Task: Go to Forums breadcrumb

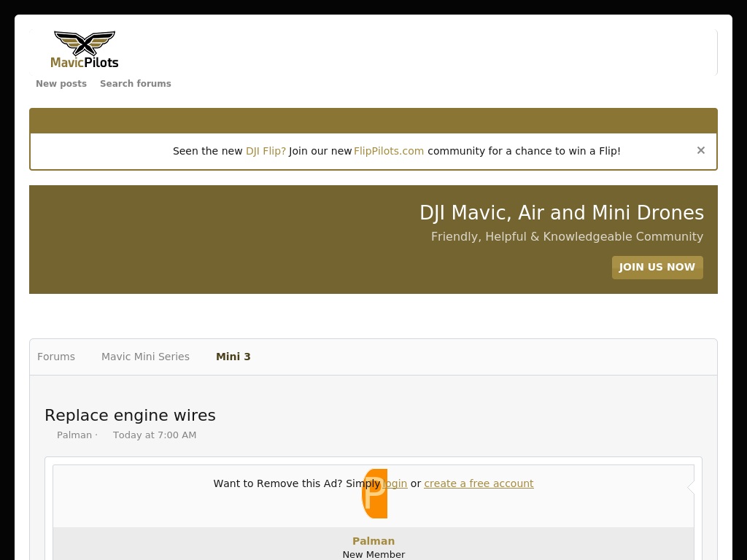Action: coord(56,357)
